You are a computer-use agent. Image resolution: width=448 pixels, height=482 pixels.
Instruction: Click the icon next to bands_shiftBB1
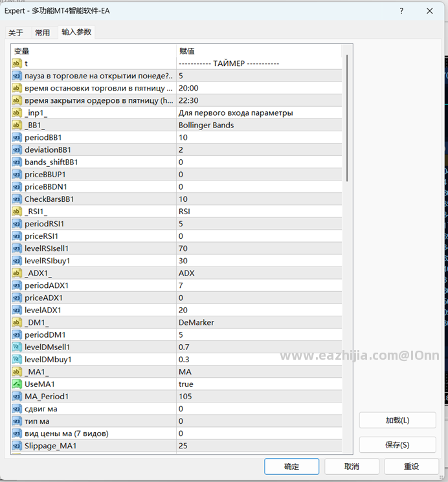(x=17, y=162)
